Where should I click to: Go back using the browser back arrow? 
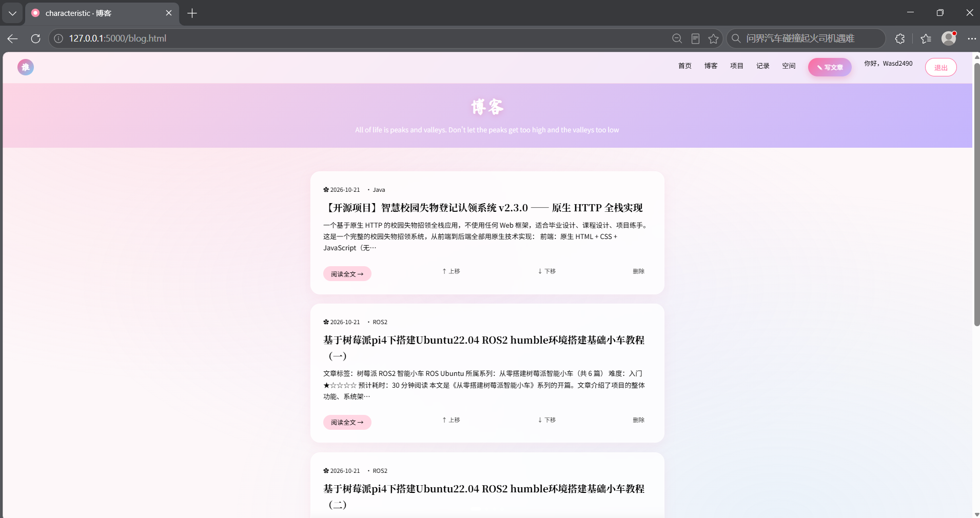click(x=13, y=38)
